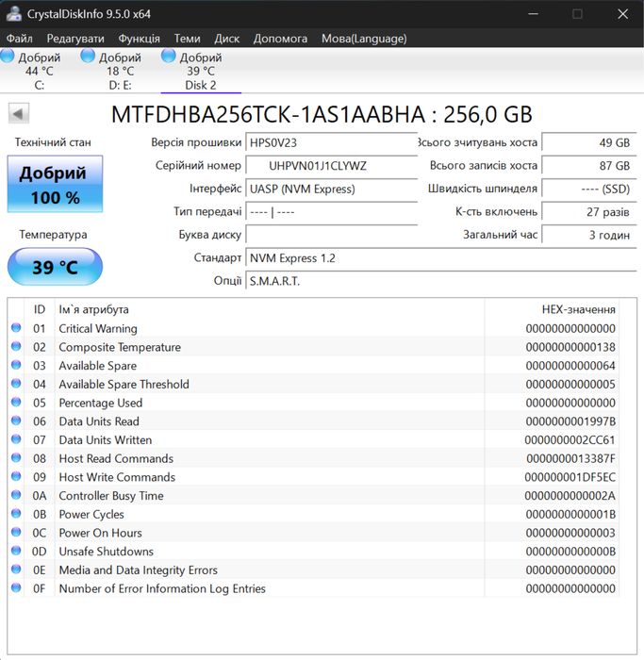
Task: Click status orb for Percentage Used row
Action: [x=16, y=402]
